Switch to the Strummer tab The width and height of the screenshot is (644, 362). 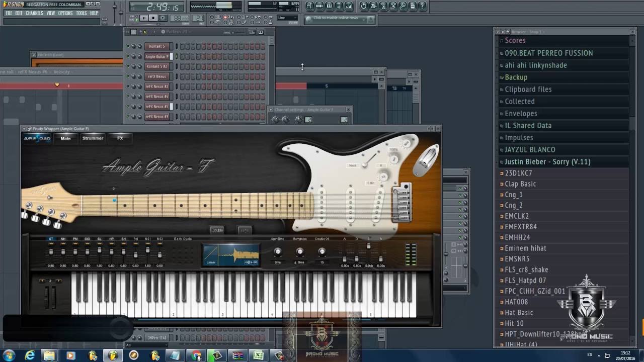tap(93, 138)
